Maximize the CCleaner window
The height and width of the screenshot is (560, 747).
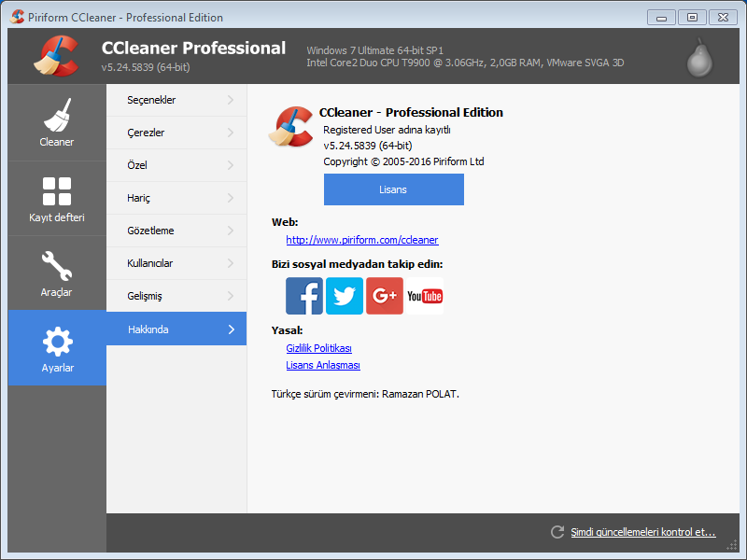(692, 18)
